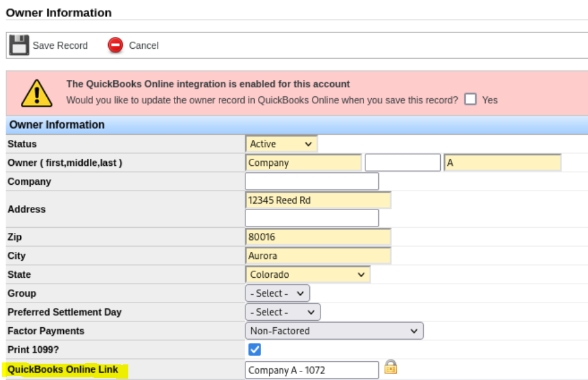Screen dimensions: 588x380
Task: Click the 'Group' row label
Action: pos(21,293)
